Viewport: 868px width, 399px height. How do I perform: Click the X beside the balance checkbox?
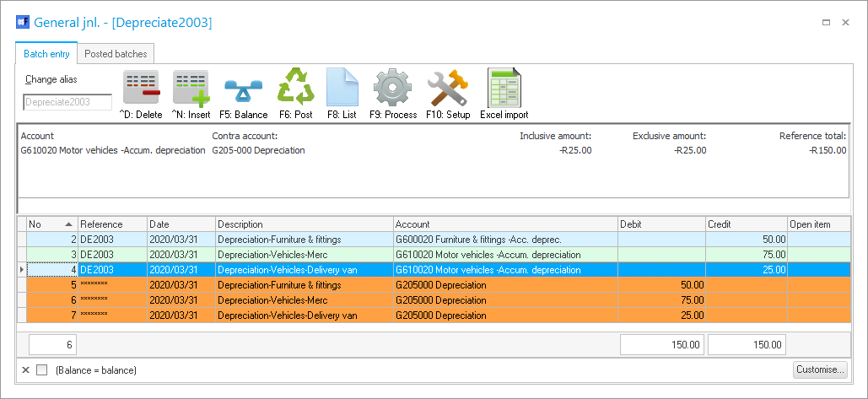[25, 370]
